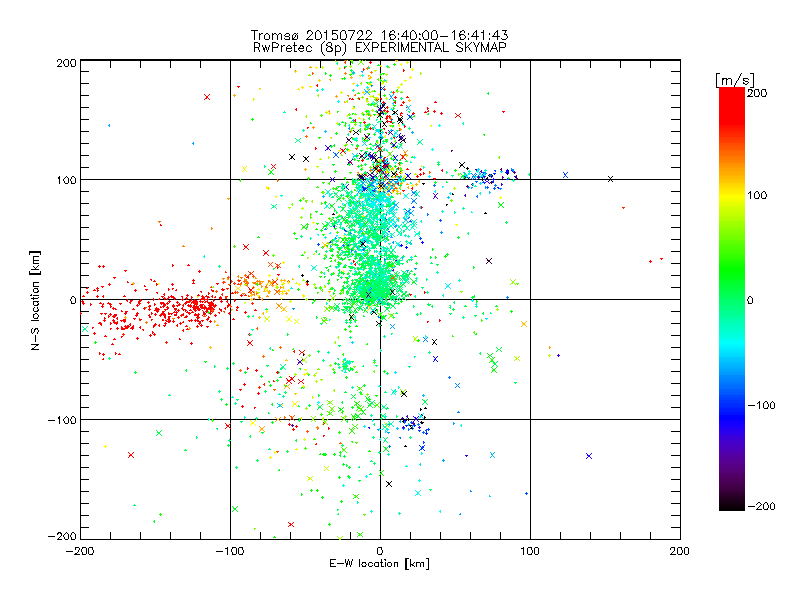Click the x-axis tick label '−100'

click(x=230, y=551)
